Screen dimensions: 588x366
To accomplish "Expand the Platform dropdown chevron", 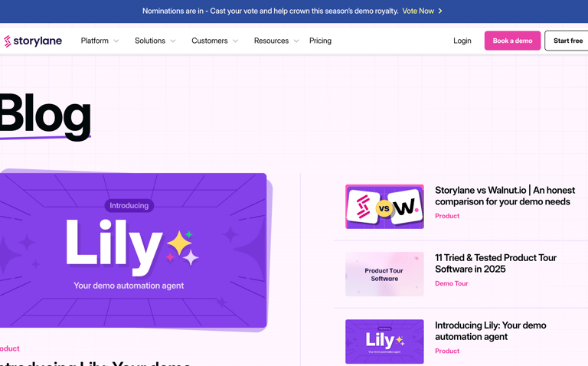I will pos(116,41).
